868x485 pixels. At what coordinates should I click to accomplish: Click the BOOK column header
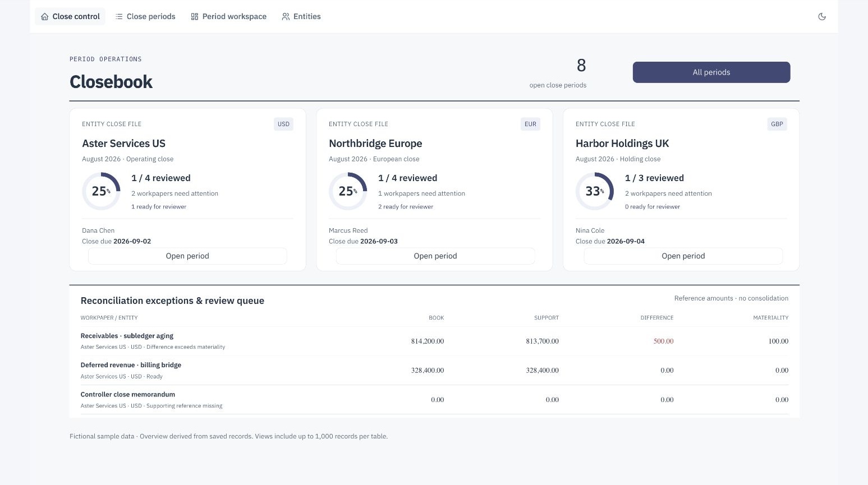tap(436, 318)
